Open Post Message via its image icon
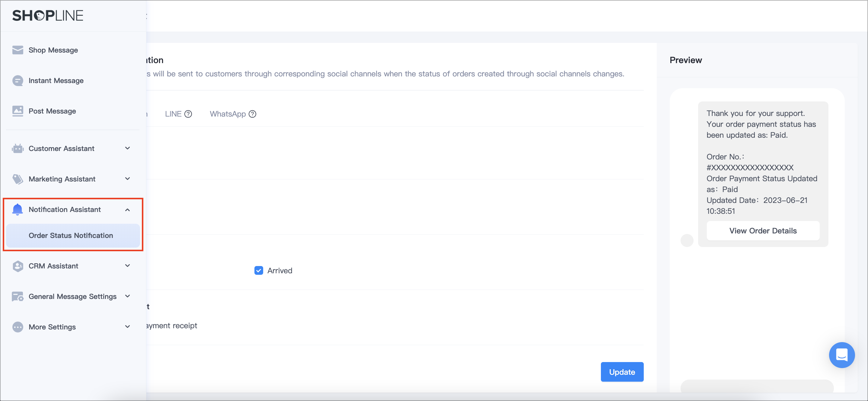868x401 pixels. click(17, 111)
